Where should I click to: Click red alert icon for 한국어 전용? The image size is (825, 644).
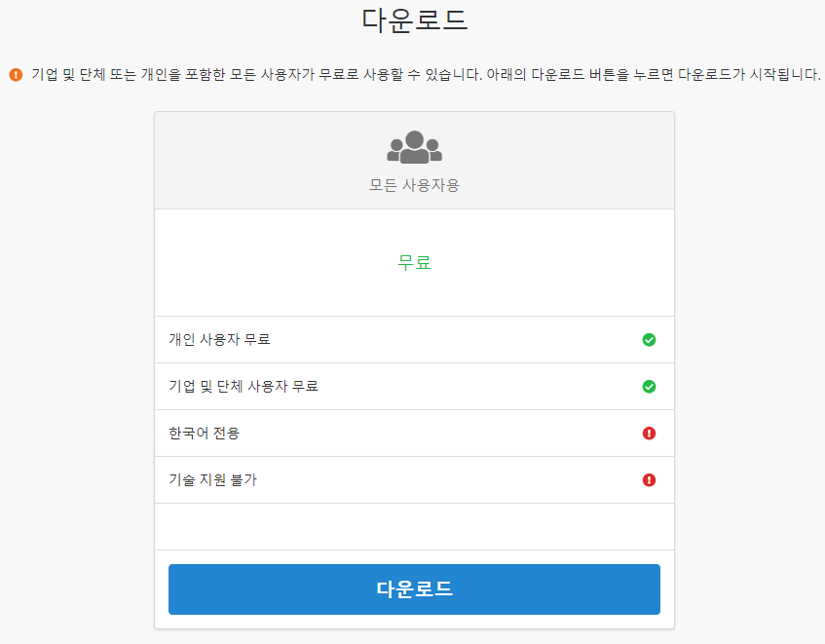click(x=649, y=433)
